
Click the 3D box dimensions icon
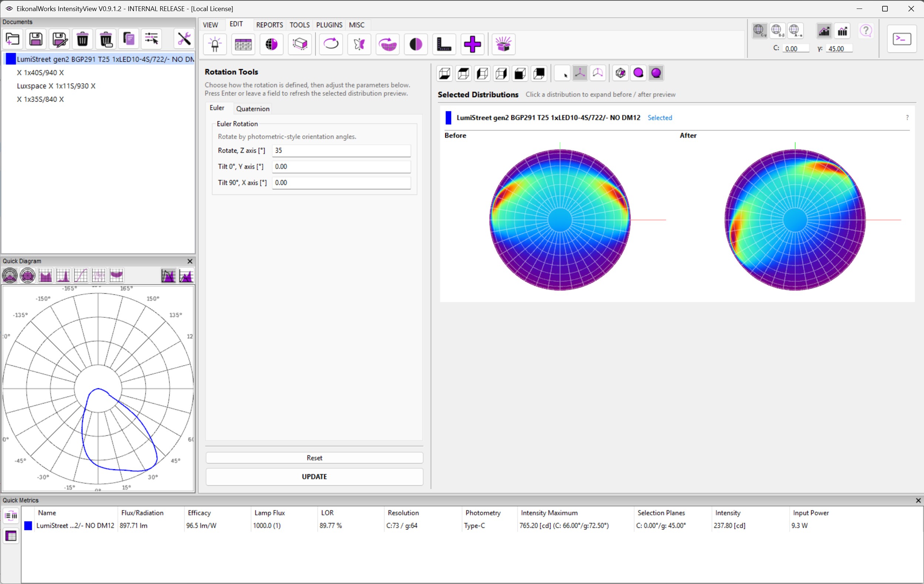(300, 44)
